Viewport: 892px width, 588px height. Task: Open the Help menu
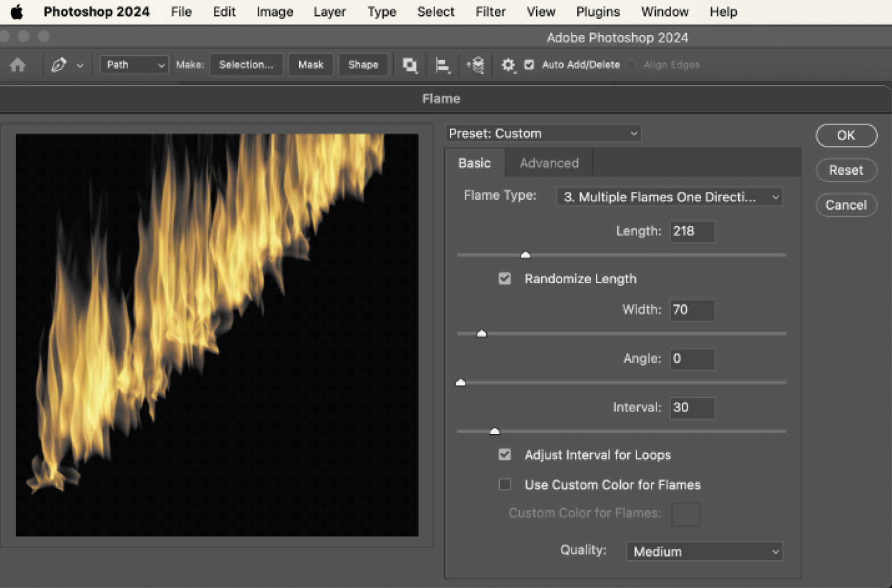coord(723,11)
